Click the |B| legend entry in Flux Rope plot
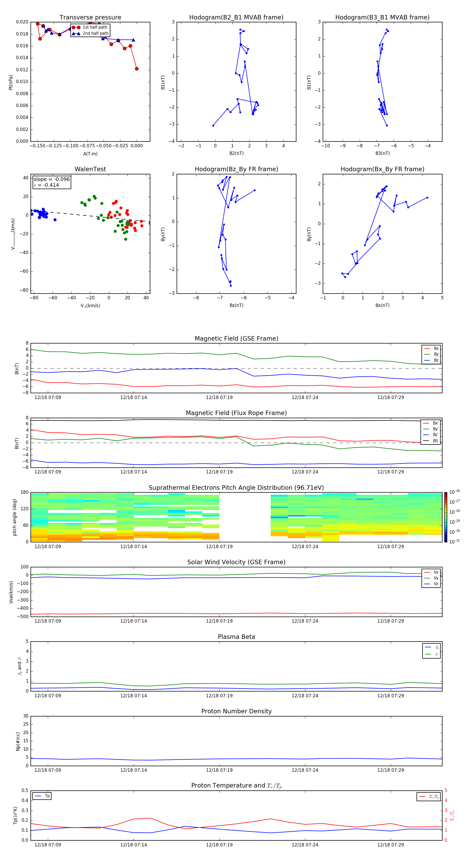Screen dimensions: 473x868 (x=431, y=441)
